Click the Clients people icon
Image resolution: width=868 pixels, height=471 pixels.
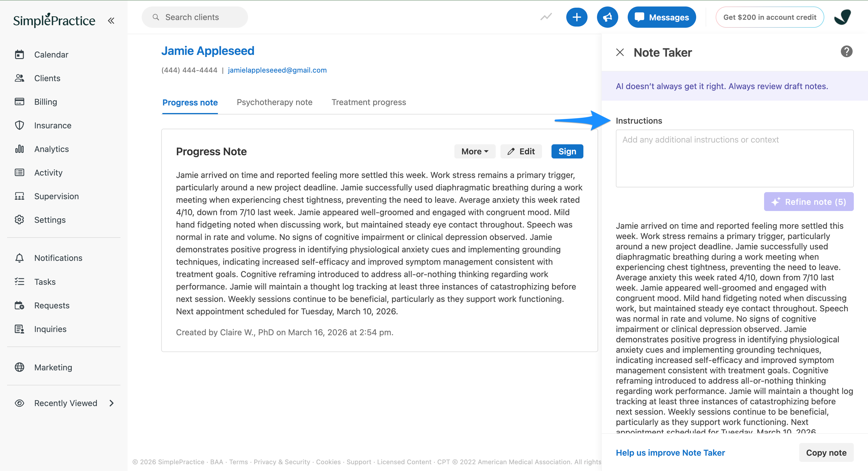tap(19, 78)
